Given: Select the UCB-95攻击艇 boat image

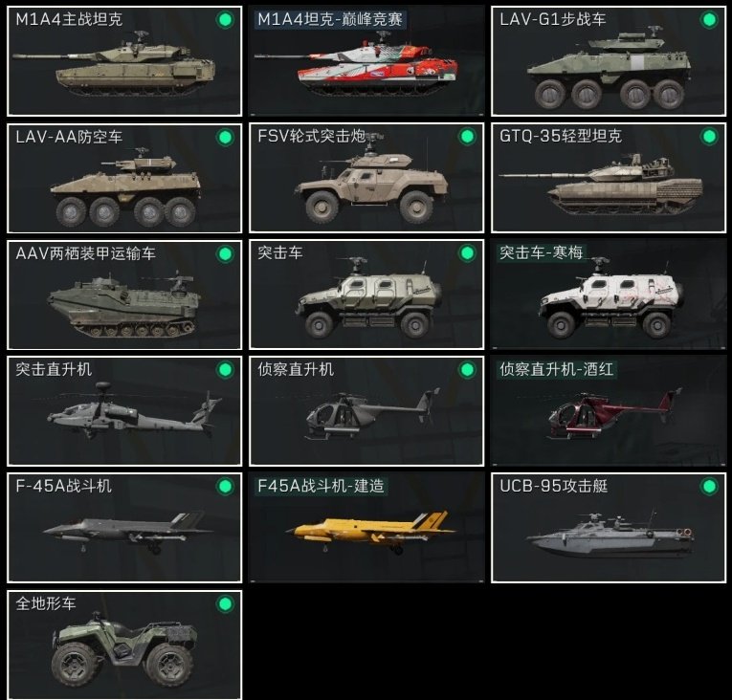Looking at the screenshot, I should (610, 533).
